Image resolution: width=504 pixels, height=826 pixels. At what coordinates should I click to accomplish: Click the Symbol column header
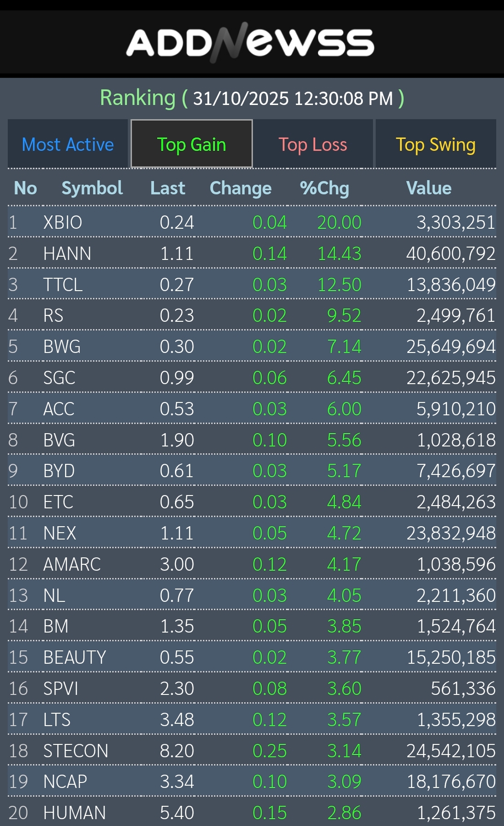(92, 188)
